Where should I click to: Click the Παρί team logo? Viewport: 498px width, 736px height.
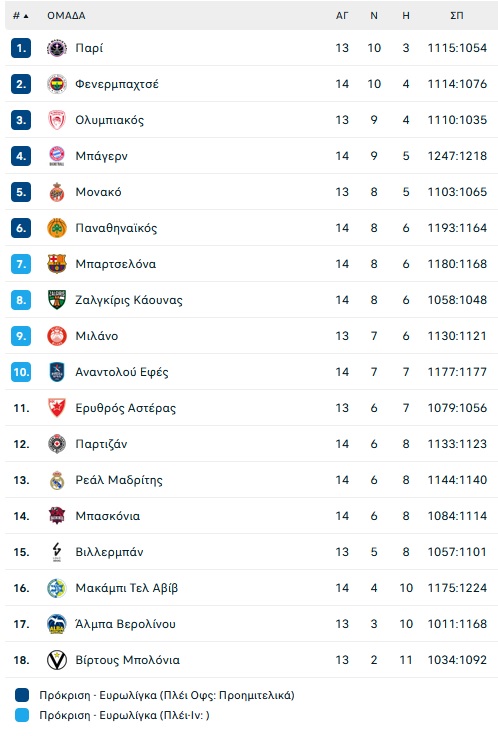[57, 48]
